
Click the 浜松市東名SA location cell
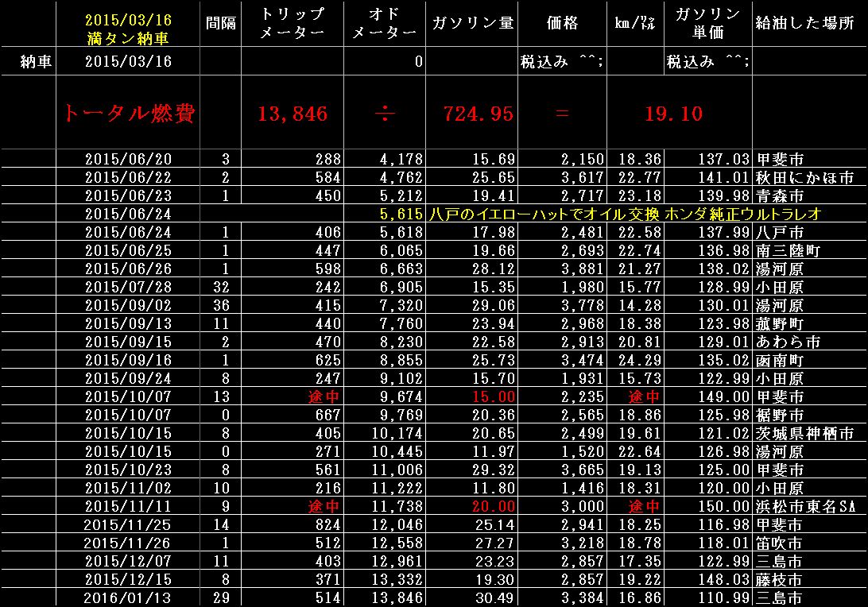point(805,506)
